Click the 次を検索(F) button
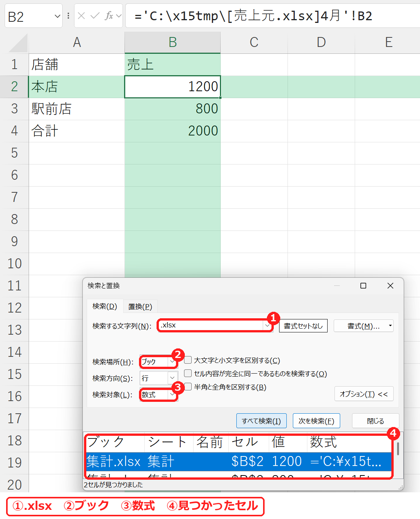The height and width of the screenshot is (519, 420). tap(316, 421)
